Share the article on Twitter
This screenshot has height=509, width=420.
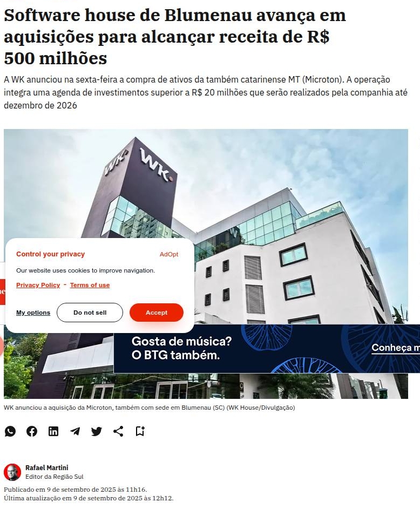click(x=97, y=431)
